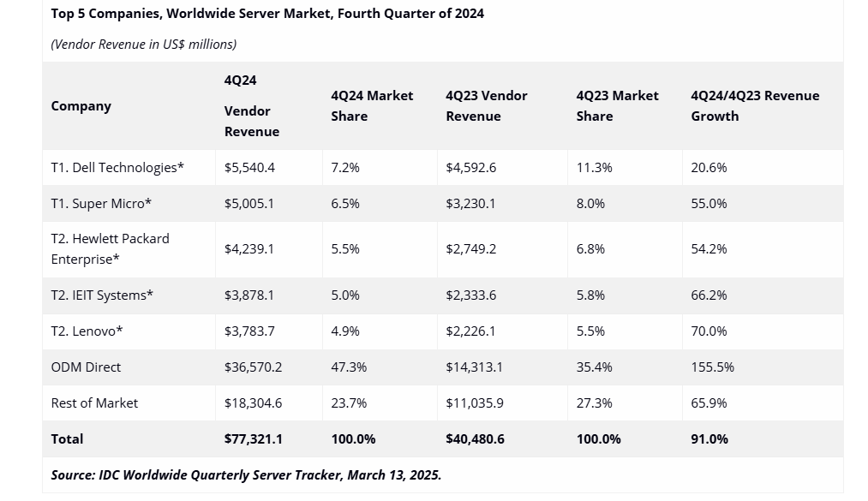
Task: Click the Total revenue value $77,321.1
Action: point(254,439)
